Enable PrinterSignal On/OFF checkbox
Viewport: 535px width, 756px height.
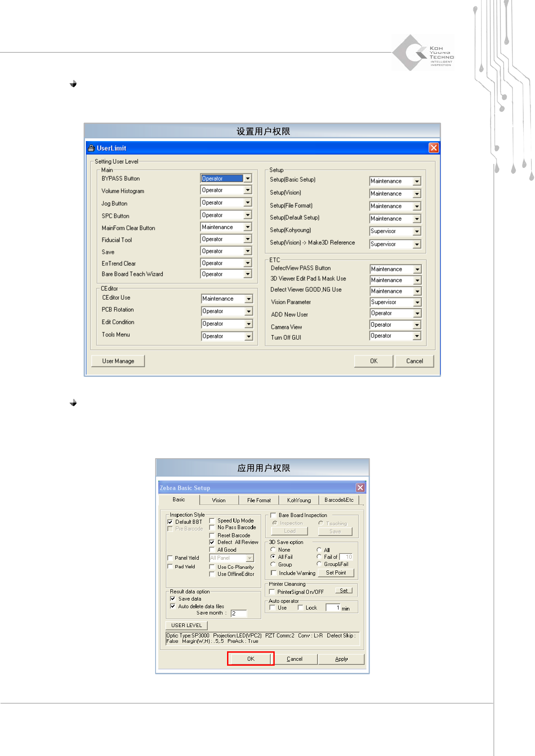272,592
